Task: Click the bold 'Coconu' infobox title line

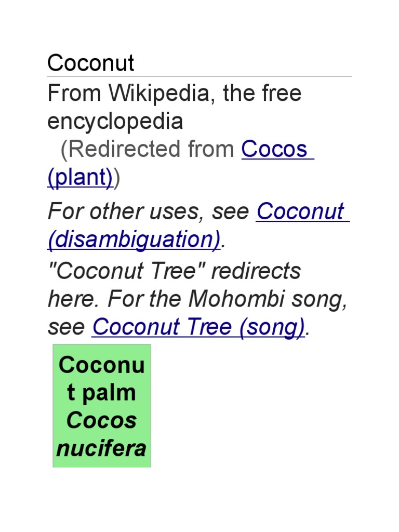Action: [102, 365]
